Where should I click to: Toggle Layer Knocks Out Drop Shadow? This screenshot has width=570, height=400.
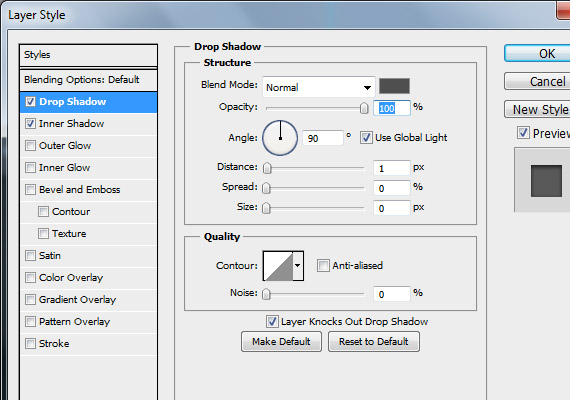272,321
